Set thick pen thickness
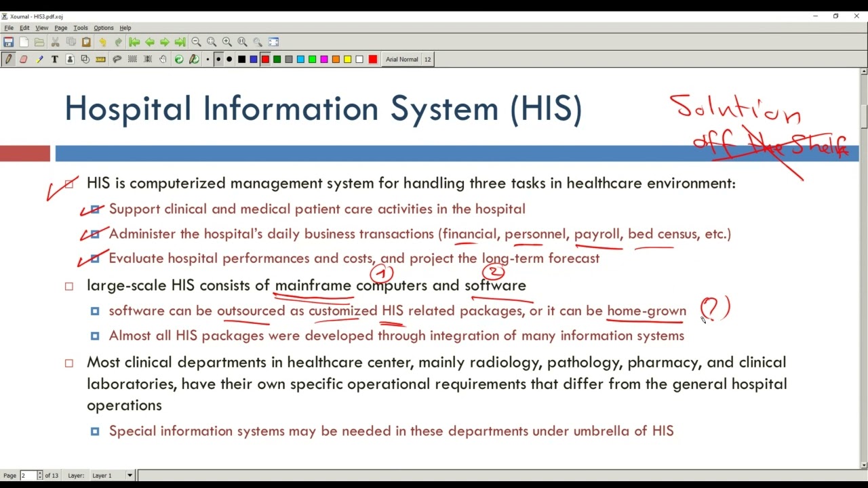The height and width of the screenshot is (488, 868). (x=229, y=60)
